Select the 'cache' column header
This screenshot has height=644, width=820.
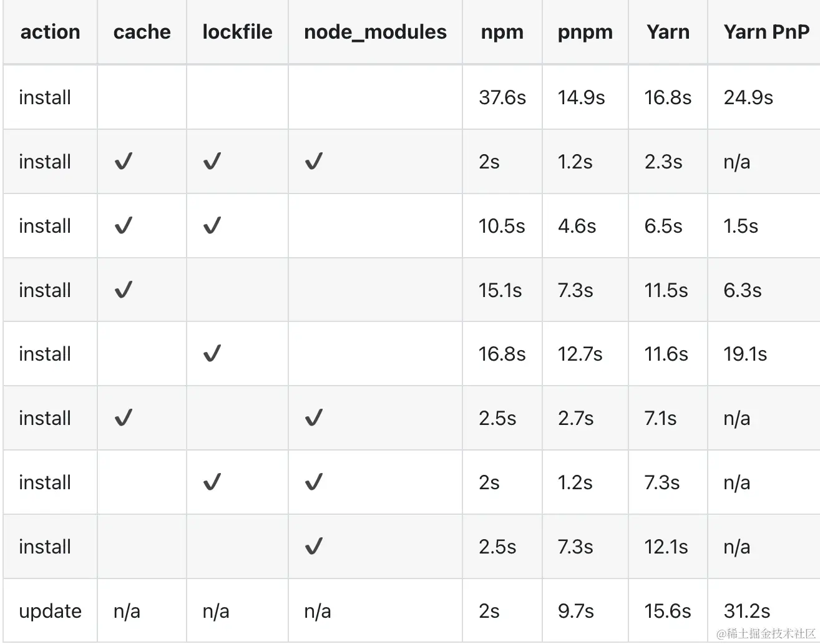[x=142, y=32]
